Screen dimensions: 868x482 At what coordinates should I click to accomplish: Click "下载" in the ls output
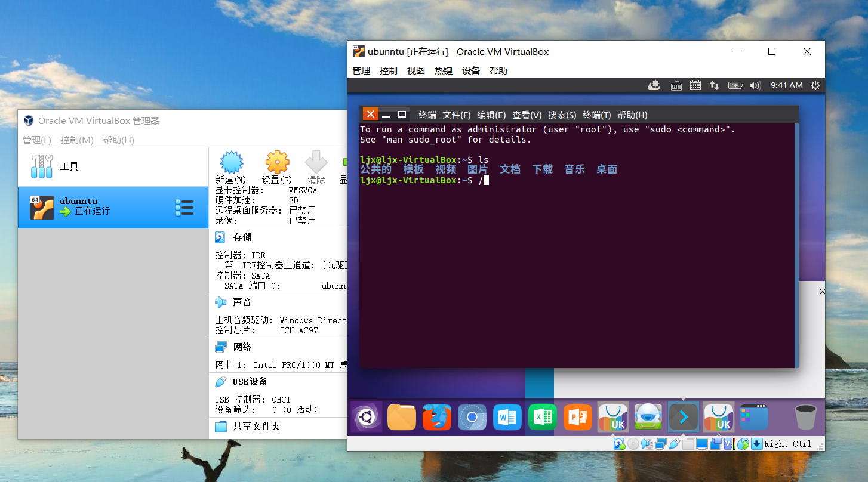(543, 169)
